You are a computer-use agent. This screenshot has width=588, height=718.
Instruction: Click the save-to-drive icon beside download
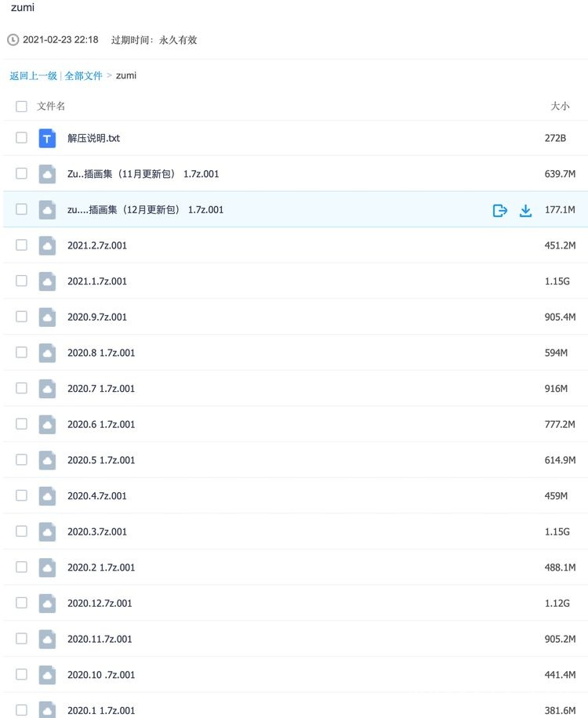(499, 211)
